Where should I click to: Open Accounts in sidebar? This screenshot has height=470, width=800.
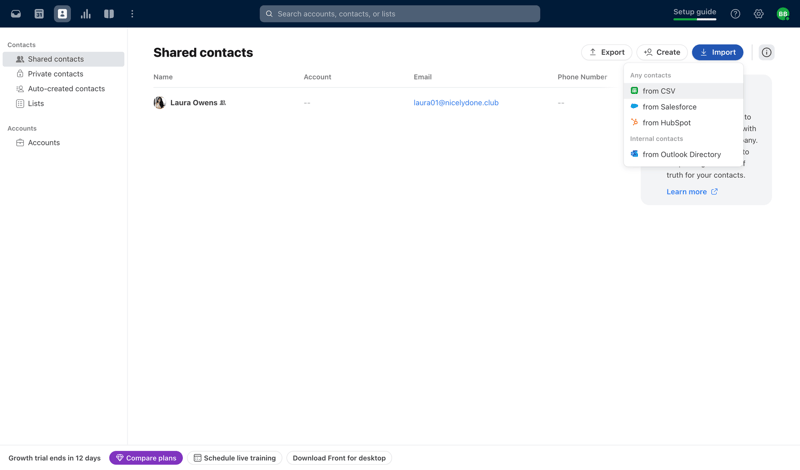pyautogui.click(x=63, y=143)
